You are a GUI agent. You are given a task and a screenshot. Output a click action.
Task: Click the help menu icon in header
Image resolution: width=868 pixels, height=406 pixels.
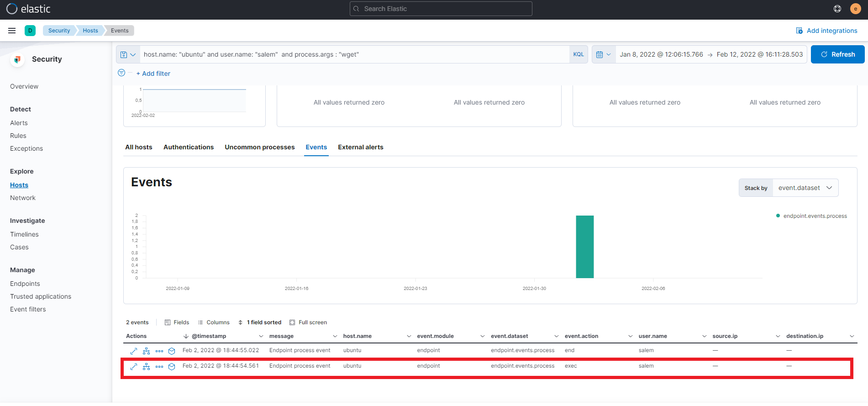837,9
